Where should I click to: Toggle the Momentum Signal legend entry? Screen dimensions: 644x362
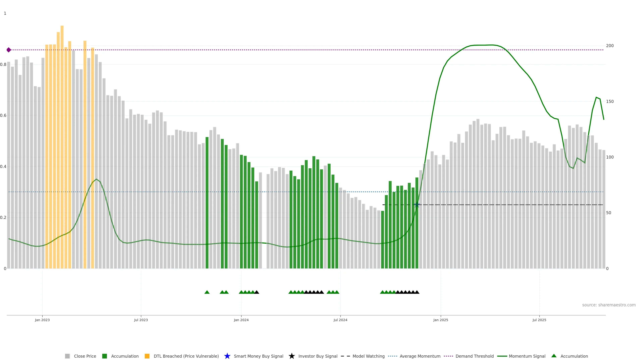527,356
